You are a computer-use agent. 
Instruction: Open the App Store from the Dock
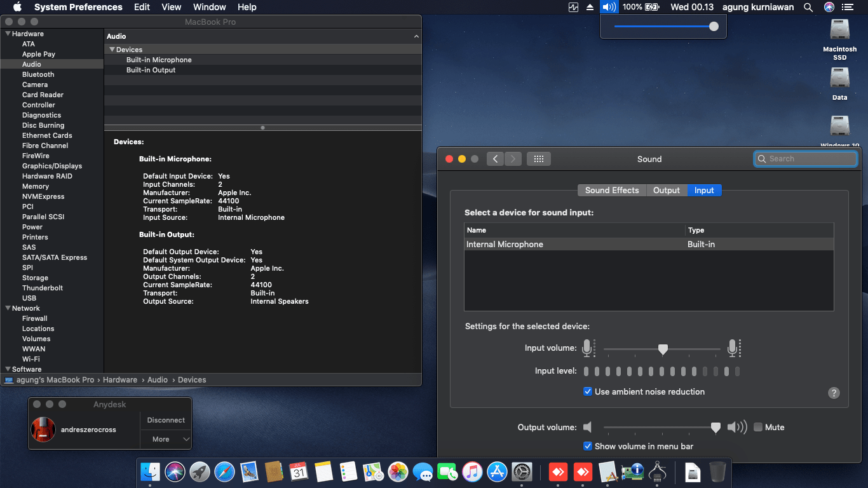tap(497, 471)
